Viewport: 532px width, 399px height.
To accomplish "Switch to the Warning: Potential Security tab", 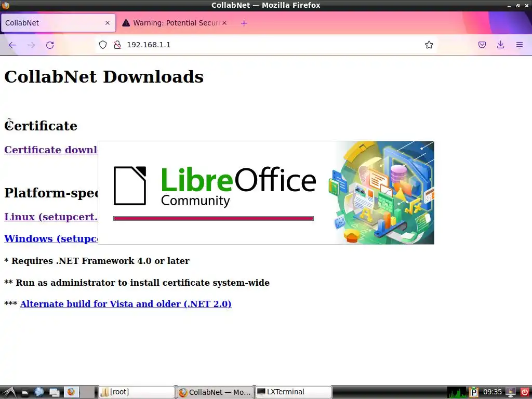I will pyautogui.click(x=175, y=23).
